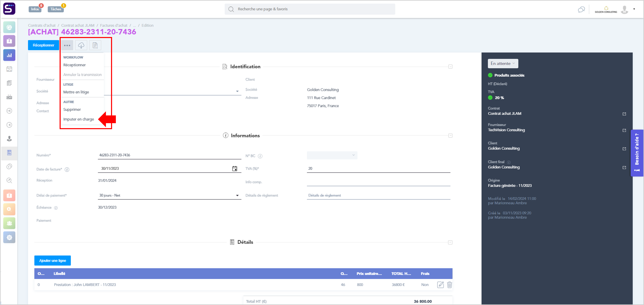Edit the Prestation John LAMBERT line
Image resolution: width=644 pixels, height=305 pixels.
pyautogui.click(x=440, y=285)
